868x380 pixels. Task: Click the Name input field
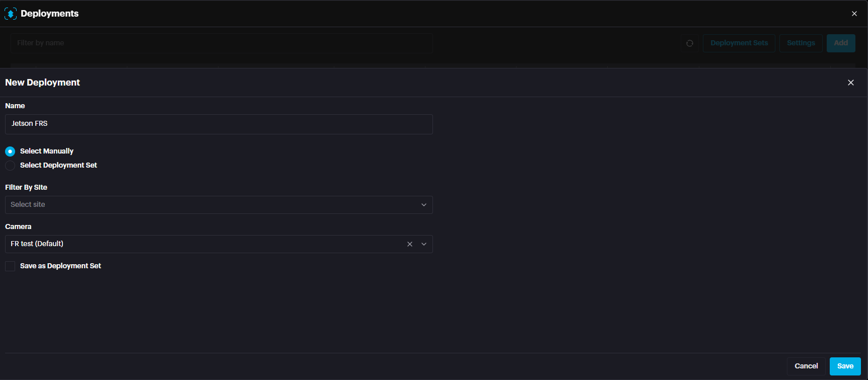pos(219,124)
